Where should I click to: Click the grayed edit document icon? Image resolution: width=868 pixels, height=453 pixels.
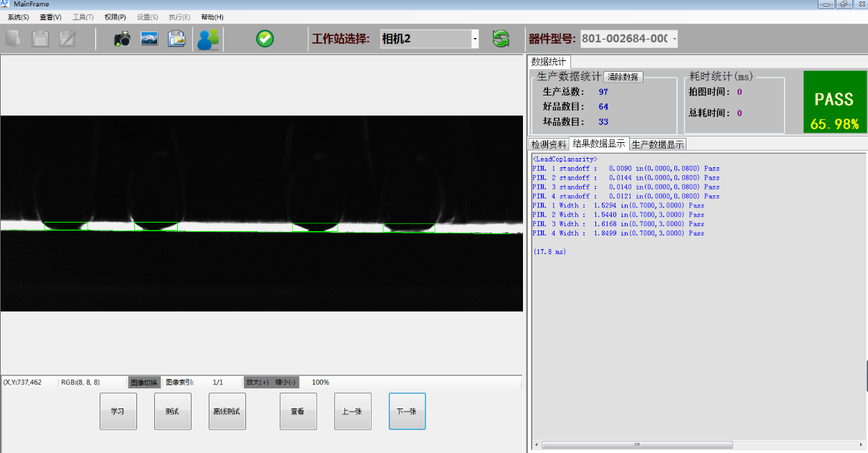(x=67, y=39)
